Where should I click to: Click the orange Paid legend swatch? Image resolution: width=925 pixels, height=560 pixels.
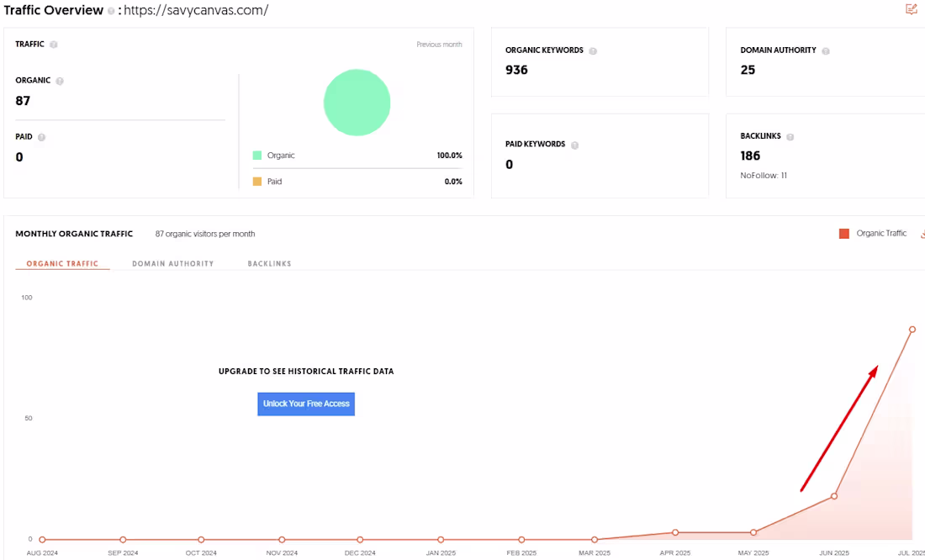pyautogui.click(x=257, y=181)
